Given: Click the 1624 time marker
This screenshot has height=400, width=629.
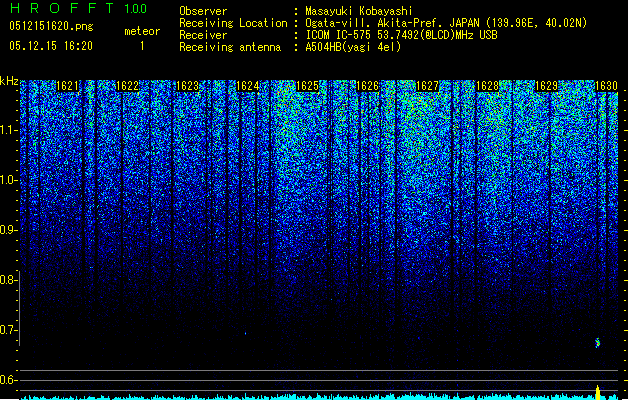Looking at the screenshot, I should 248,86.
